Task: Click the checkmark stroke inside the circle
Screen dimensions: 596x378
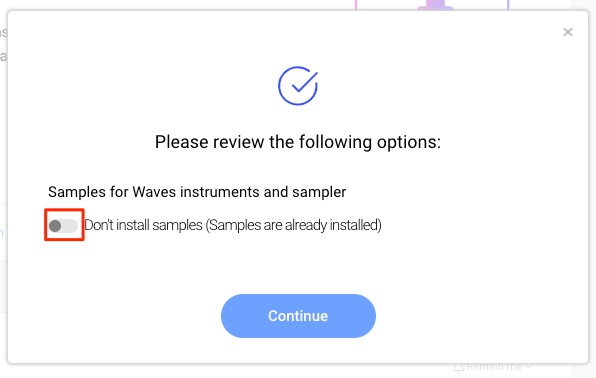Action: [x=305, y=81]
